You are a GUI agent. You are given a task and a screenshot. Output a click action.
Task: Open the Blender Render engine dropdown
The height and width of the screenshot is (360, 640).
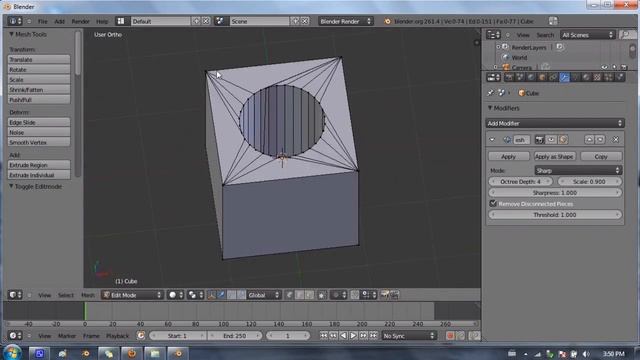(x=345, y=21)
